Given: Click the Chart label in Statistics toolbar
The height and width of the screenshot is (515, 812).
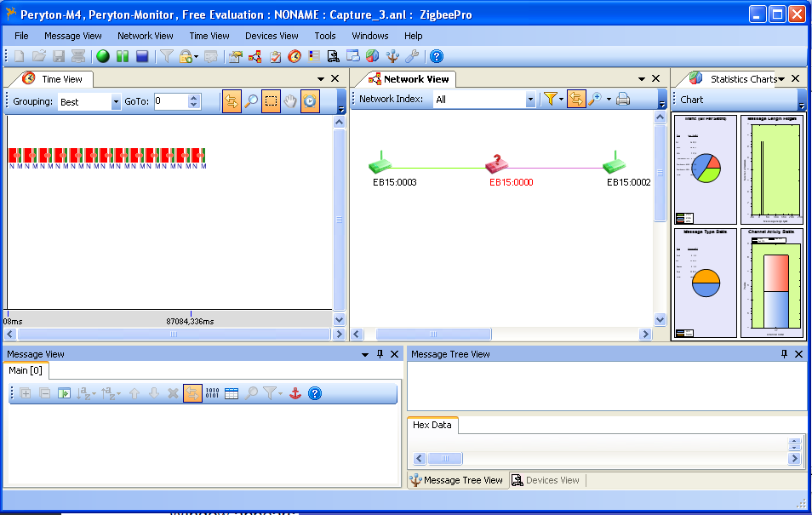Looking at the screenshot, I should tap(691, 100).
